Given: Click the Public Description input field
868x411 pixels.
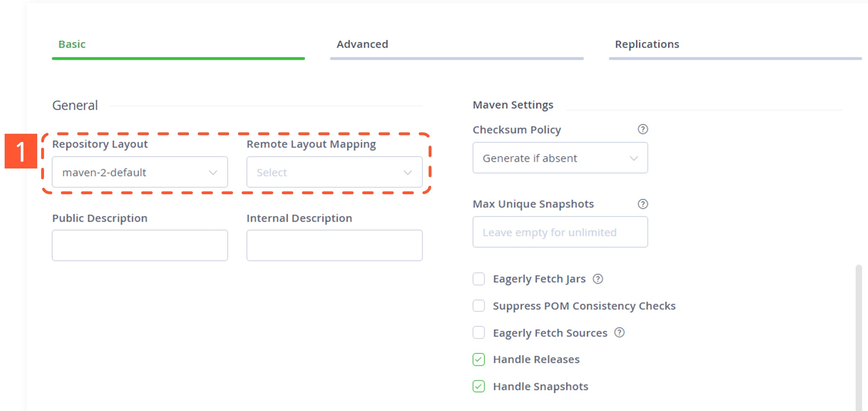Looking at the screenshot, I should (x=140, y=245).
